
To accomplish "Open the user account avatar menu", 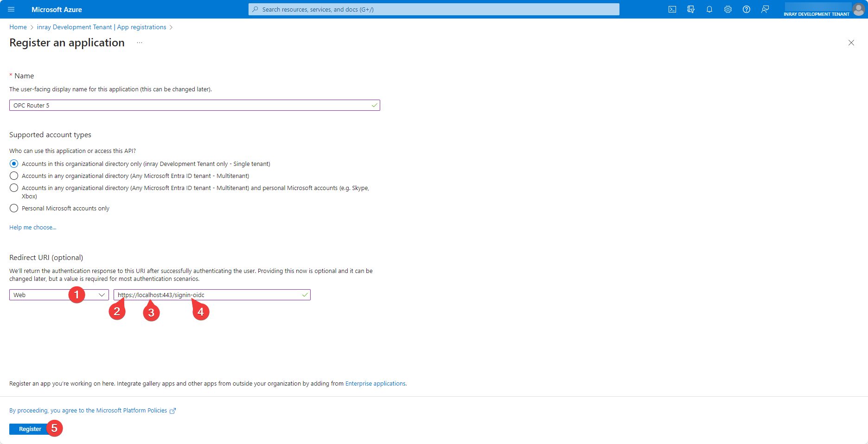I will [859, 9].
